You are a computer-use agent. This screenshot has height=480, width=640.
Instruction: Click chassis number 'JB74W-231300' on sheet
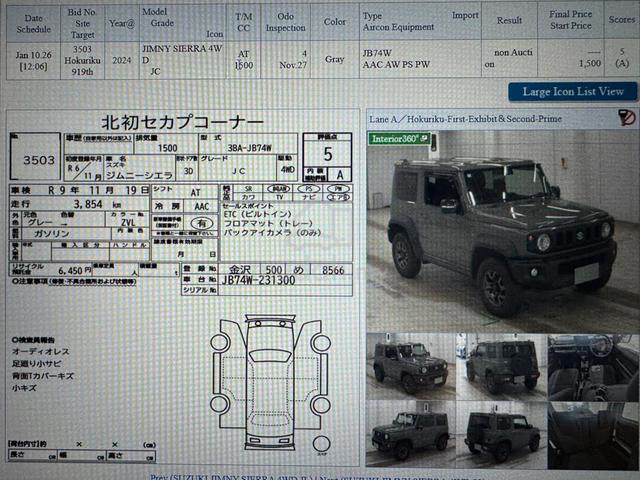[x=258, y=280]
